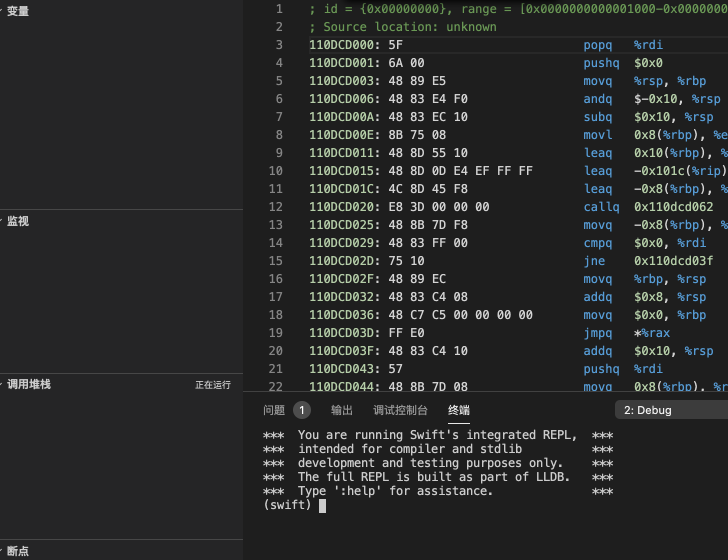This screenshot has height=560, width=728.
Task: Click the movl mnemonic on line 8
Action: tap(597, 134)
